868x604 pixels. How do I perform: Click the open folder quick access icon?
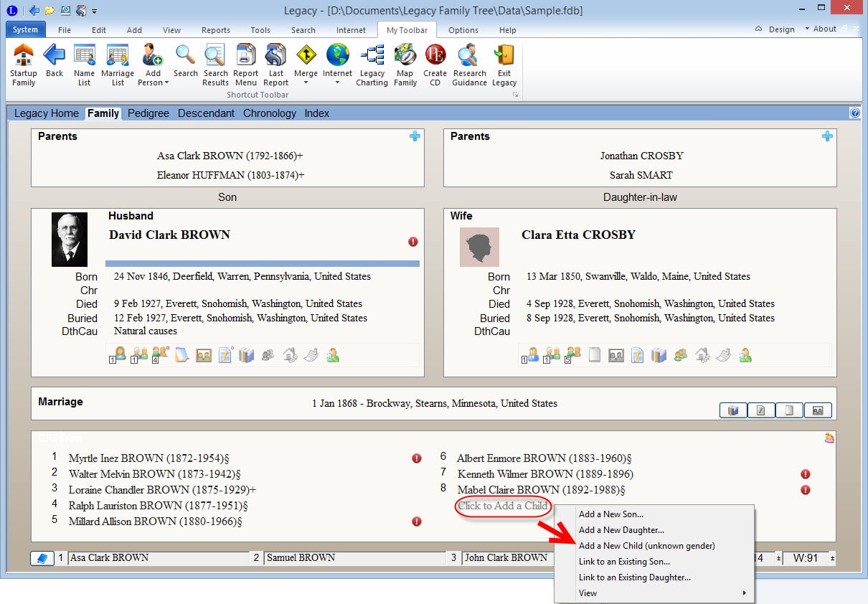(50, 10)
